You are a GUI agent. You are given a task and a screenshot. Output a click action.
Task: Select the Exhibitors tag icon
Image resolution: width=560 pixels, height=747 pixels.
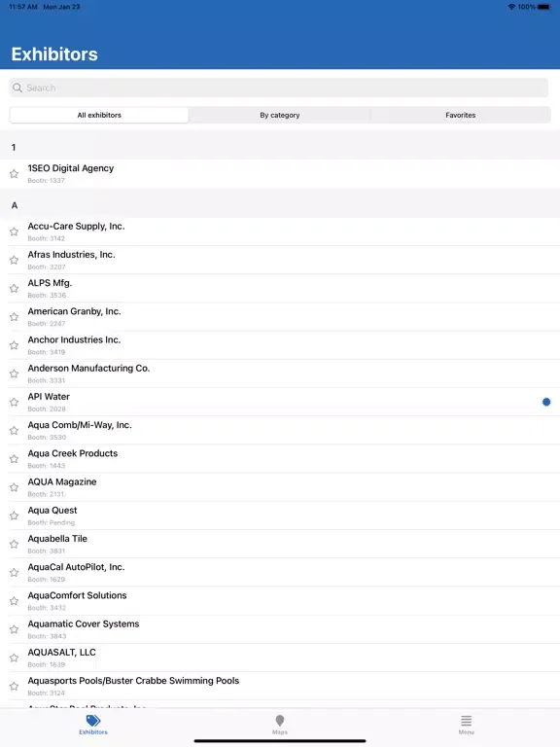[x=93, y=721]
